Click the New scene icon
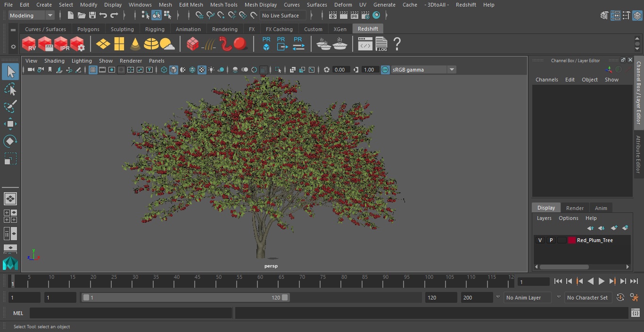644x332 pixels. 71,16
